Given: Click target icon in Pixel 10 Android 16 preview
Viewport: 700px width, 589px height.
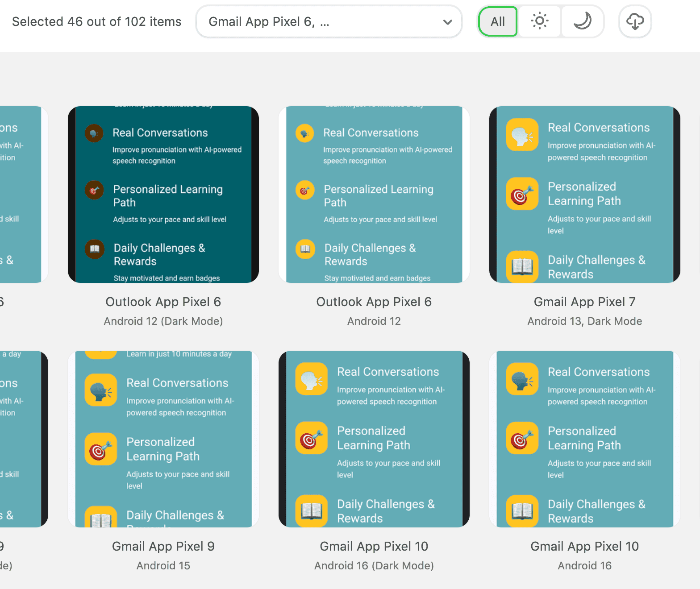Looking at the screenshot, I should (522, 438).
